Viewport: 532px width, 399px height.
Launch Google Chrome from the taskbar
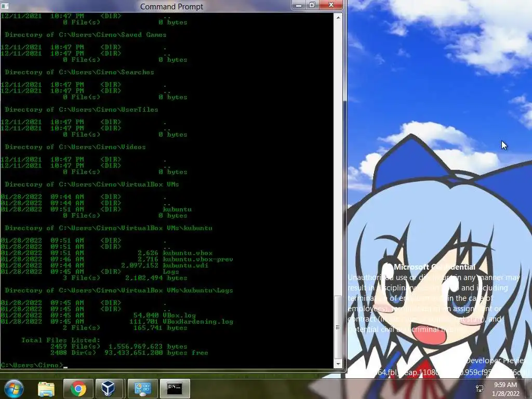coord(78,389)
